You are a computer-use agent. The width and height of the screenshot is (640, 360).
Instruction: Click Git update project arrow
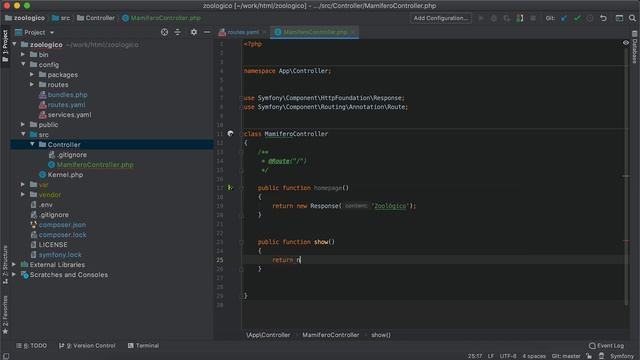coord(564,18)
